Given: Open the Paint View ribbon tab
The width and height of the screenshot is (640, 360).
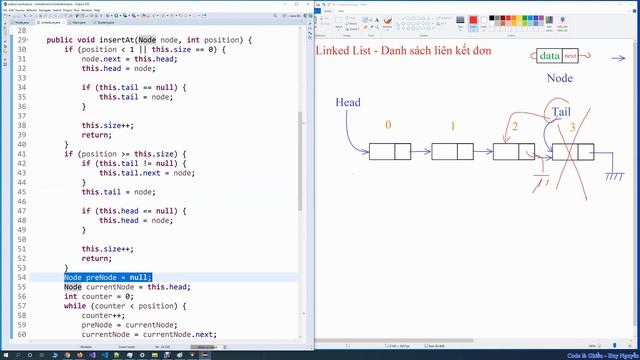Looking at the screenshot, I should coord(341,11).
